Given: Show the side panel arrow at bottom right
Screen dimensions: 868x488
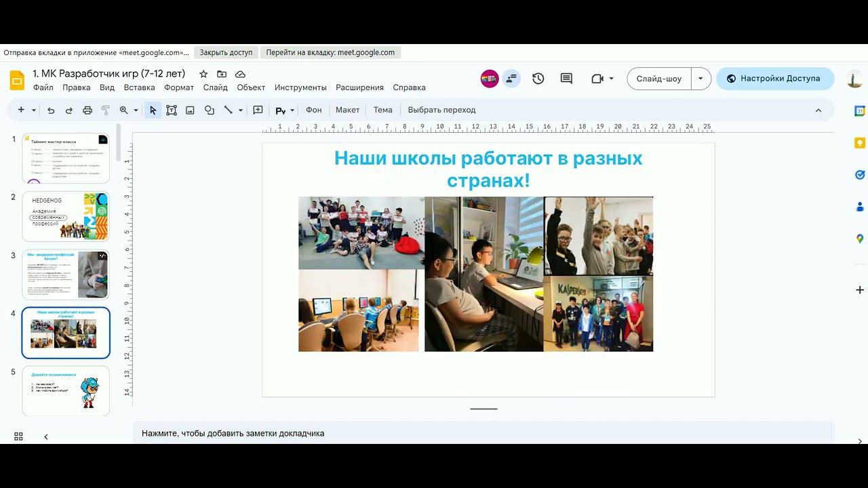Looking at the screenshot, I should tap(860, 441).
